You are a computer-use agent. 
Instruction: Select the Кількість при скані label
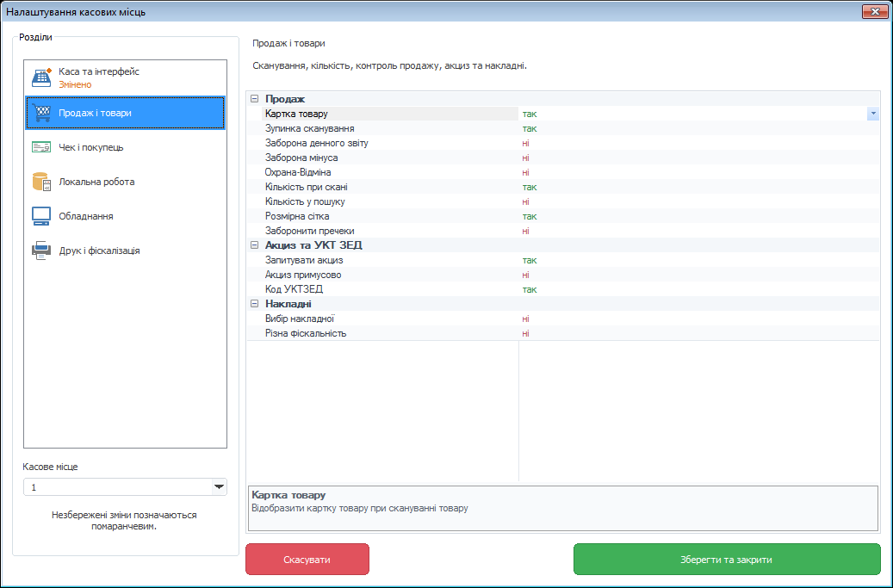(x=306, y=188)
